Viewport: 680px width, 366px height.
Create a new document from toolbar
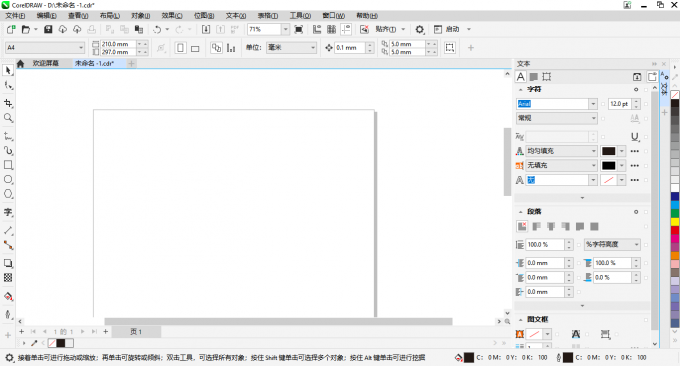tap(11, 29)
